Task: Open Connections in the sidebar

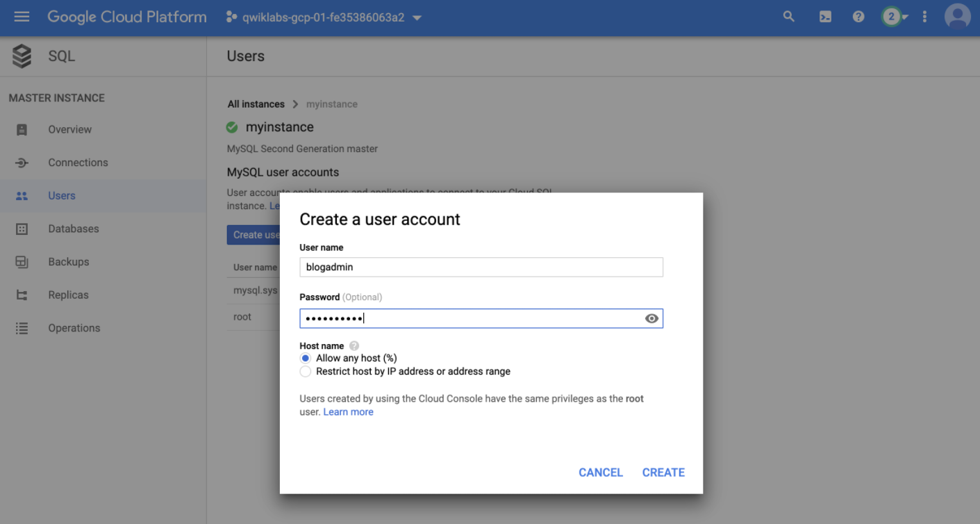Action: 78,163
